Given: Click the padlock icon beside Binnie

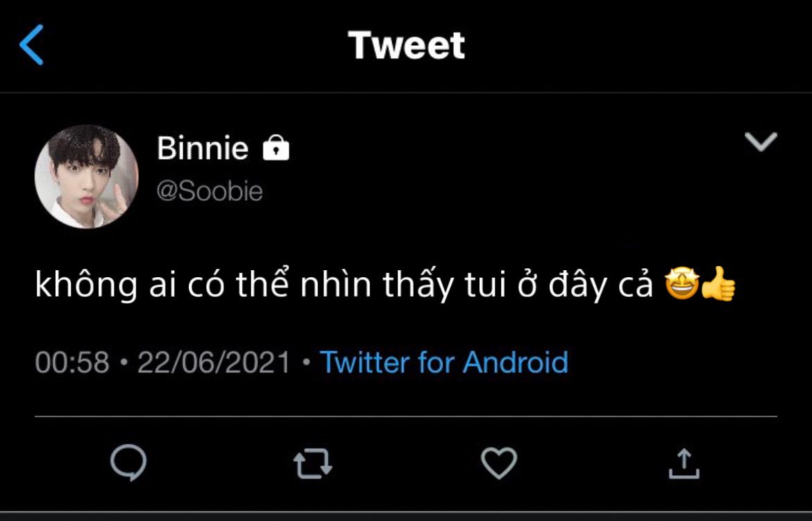Looking at the screenshot, I should [x=276, y=148].
